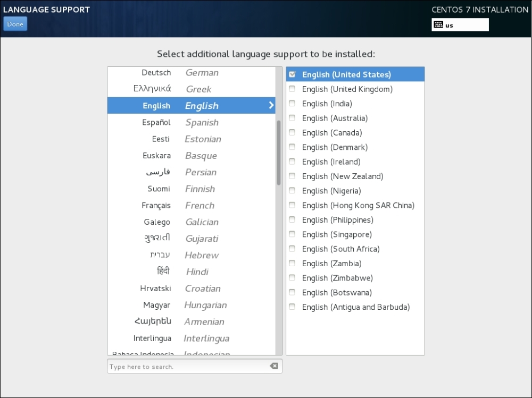This screenshot has width=532, height=398.
Task: Check English (India)
Action: (292, 104)
